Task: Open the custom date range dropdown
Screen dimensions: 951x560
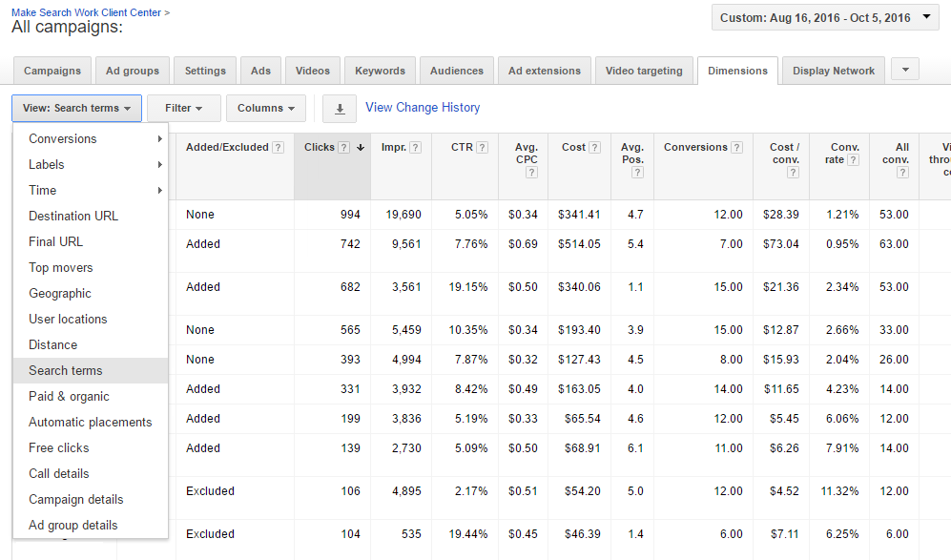Action: click(825, 17)
